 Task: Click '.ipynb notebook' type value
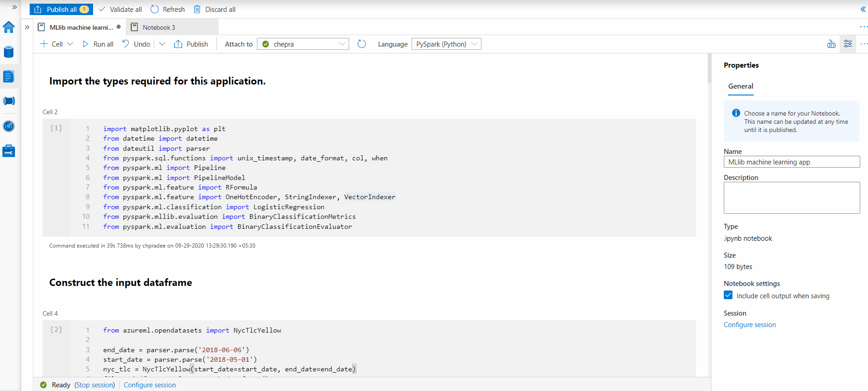pyautogui.click(x=748, y=238)
